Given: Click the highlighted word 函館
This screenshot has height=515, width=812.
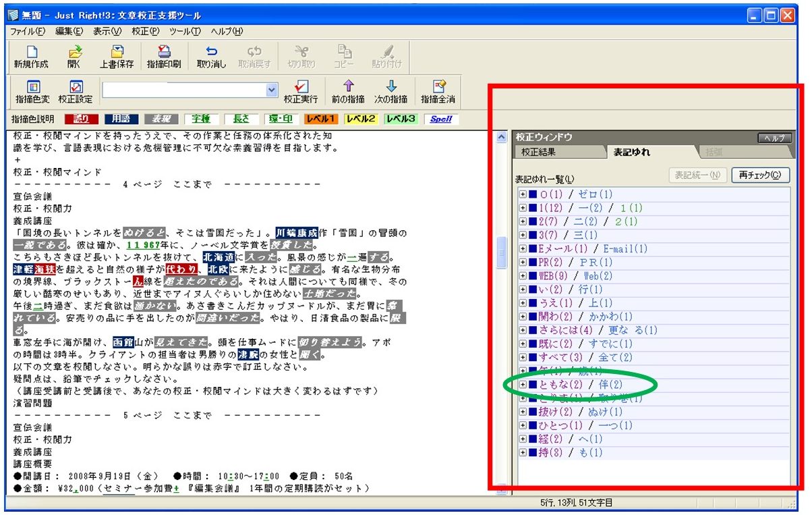Looking at the screenshot, I should pos(123,342).
